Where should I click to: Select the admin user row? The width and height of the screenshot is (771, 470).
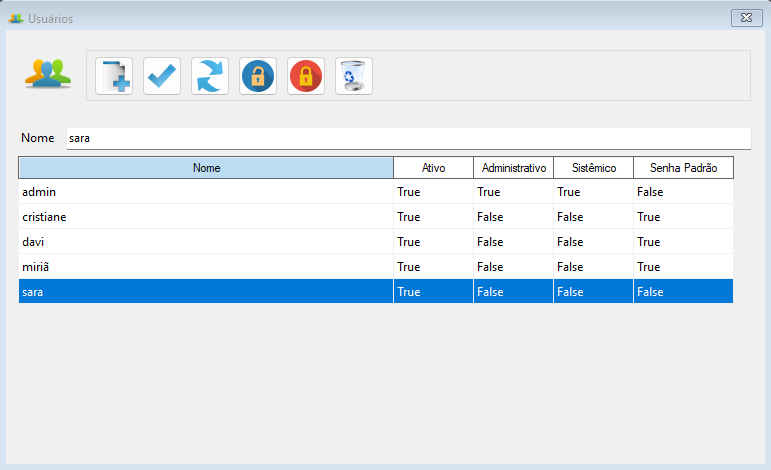pos(205,192)
